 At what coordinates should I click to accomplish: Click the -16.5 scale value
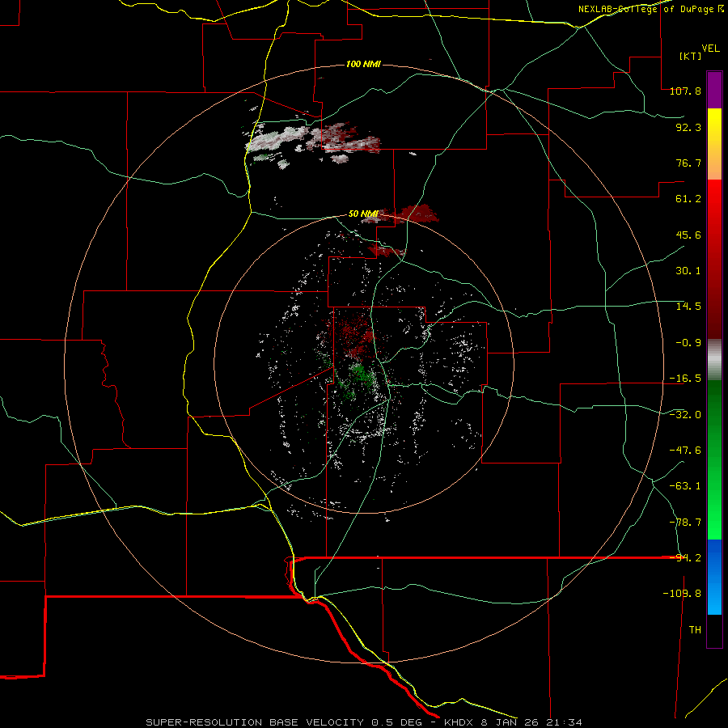[685, 379]
